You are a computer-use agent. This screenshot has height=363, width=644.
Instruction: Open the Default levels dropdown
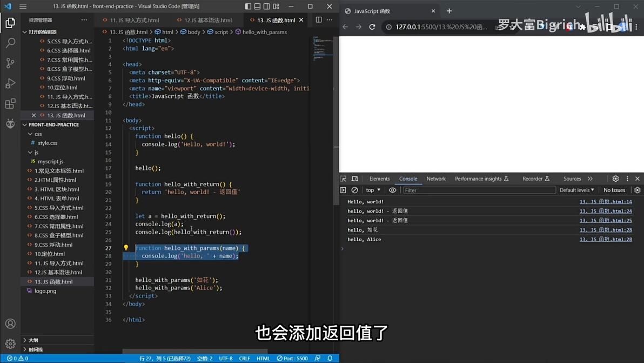coord(576,190)
